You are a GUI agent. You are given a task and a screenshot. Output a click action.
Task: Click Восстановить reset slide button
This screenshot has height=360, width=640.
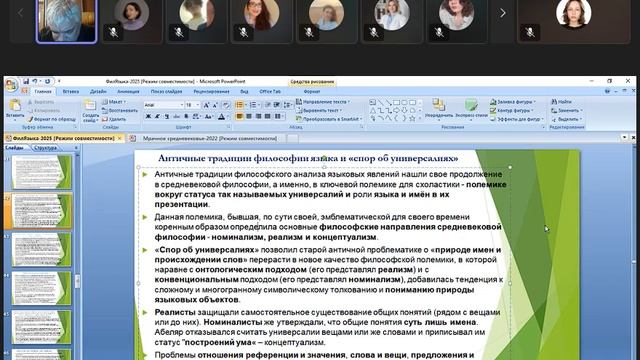(120, 111)
